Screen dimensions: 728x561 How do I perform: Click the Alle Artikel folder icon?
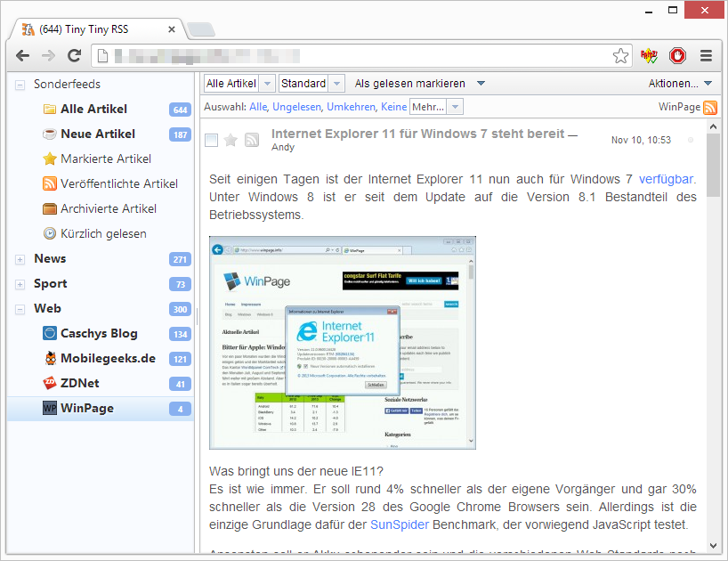50,110
